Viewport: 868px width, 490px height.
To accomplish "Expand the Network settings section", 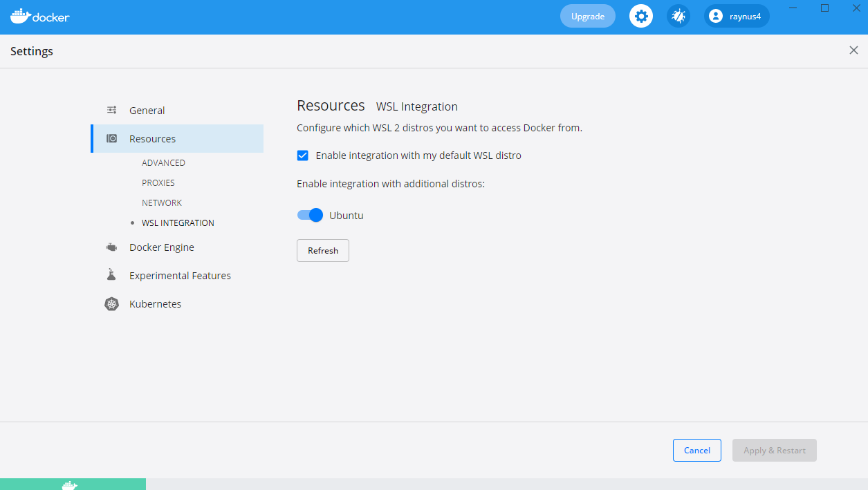I will [x=161, y=202].
